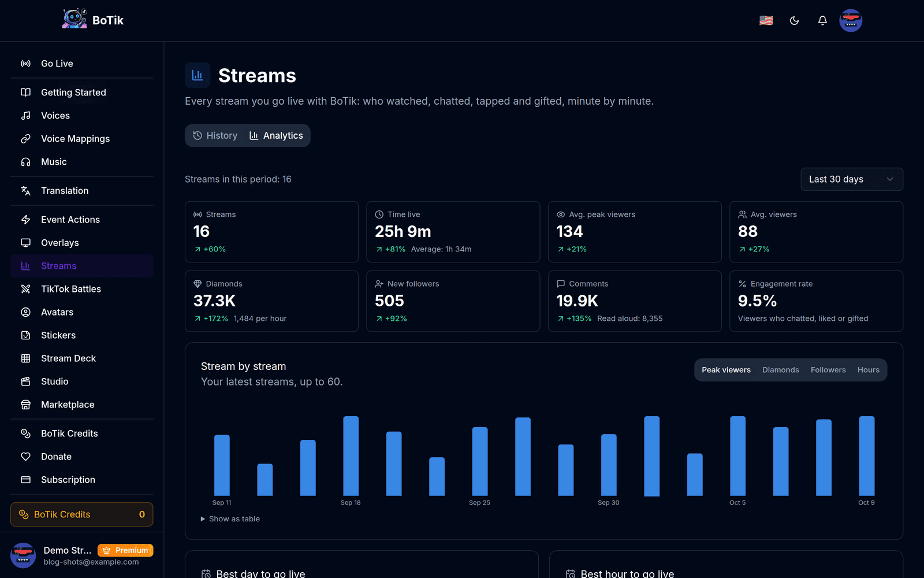Image resolution: width=924 pixels, height=578 pixels.
Task: Open the Demo Streamer profile at sidebar bottom
Action: point(82,555)
